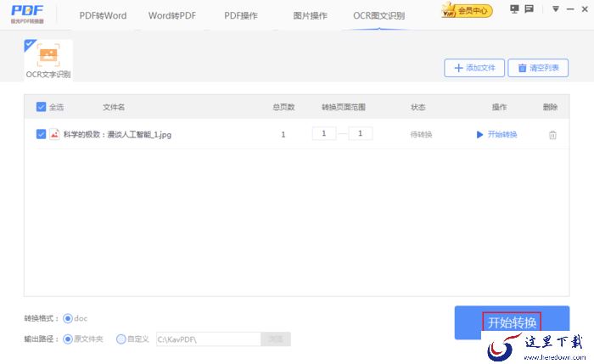Click the jpg file type icon

coord(54,134)
